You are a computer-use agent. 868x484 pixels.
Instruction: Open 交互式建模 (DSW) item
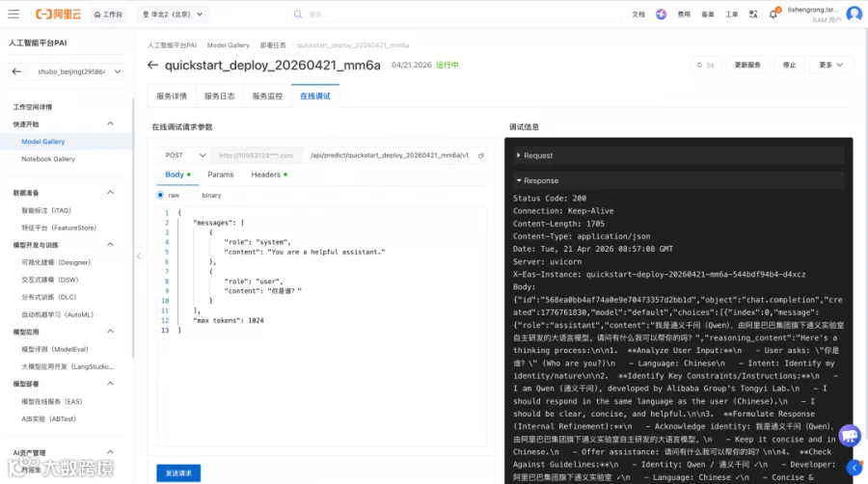pos(50,280)
